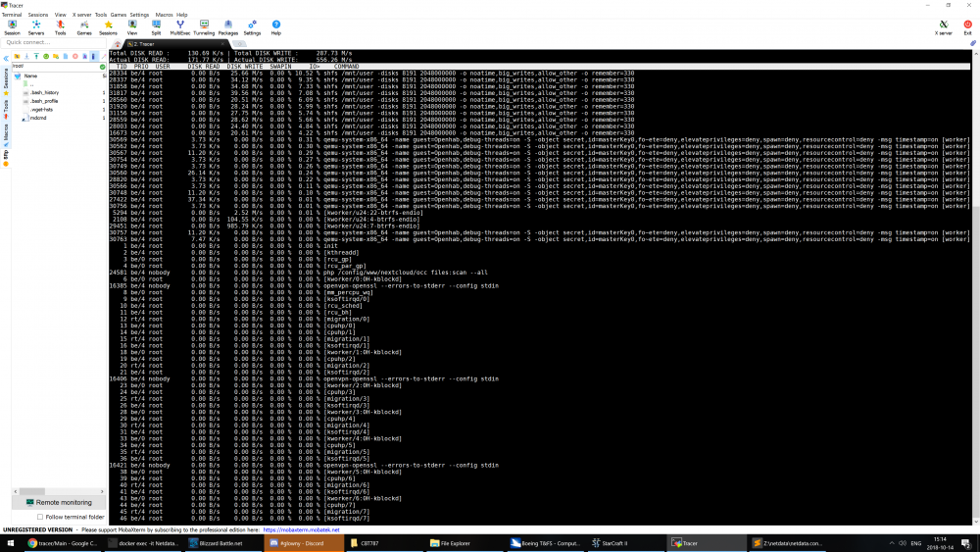Select the '..' parent directory entry
Viewport: 980px width, 552px height.
30,83
